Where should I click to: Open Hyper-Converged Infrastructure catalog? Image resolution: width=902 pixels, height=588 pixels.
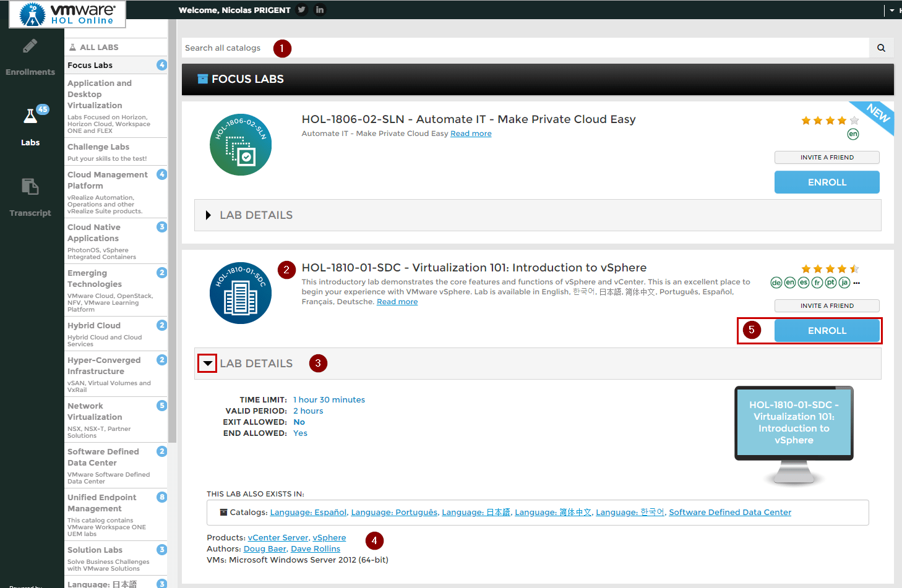click(x=116, y=373)
